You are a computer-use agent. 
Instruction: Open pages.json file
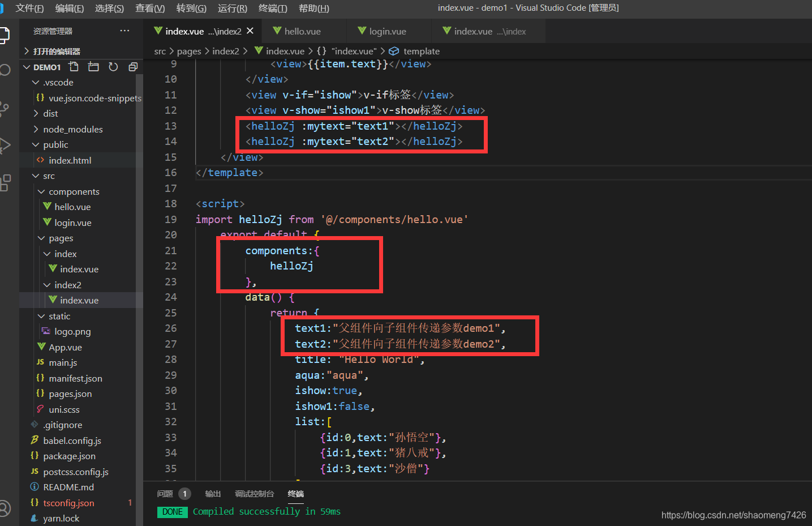click(70, 394)
